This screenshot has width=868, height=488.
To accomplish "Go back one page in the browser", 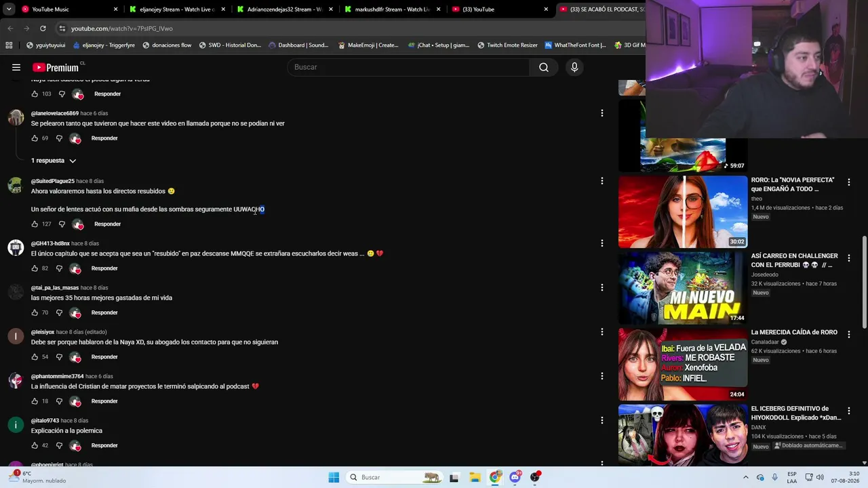I will (10, 28).
